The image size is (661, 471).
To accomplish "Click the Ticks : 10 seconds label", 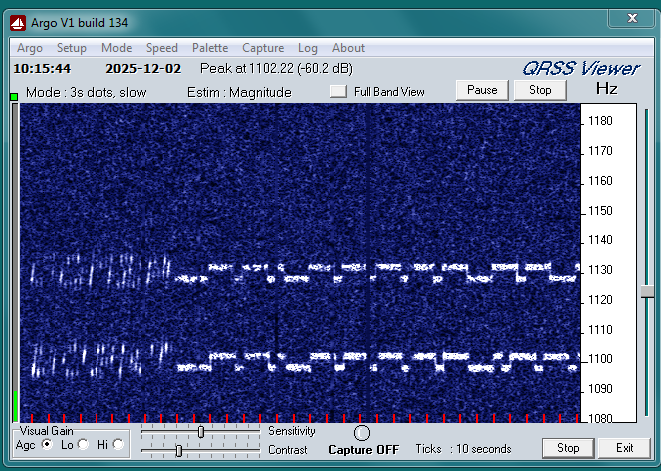I will point(463,449).
